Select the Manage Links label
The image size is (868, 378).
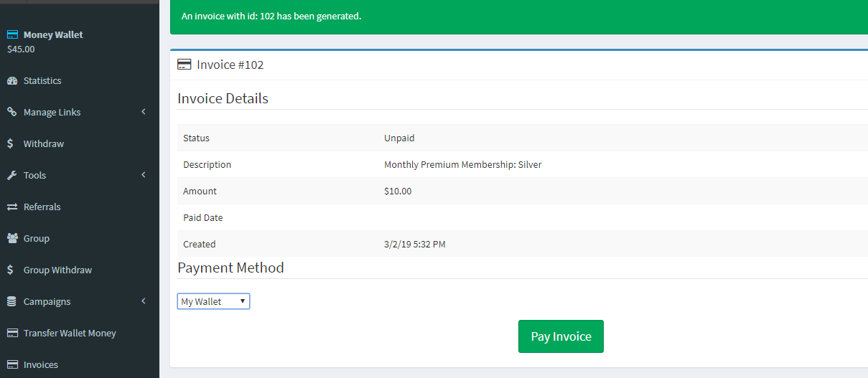tap(52, 112)
